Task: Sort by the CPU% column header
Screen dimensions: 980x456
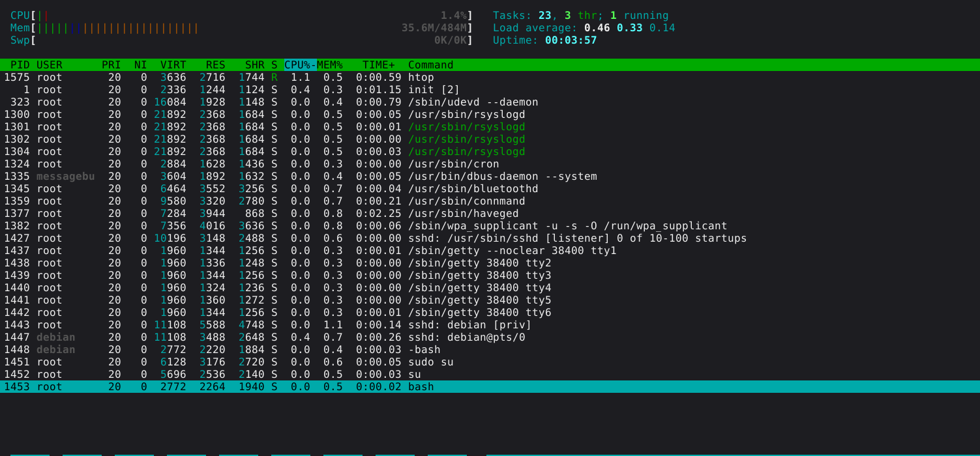Action: (x=299, y=65)
